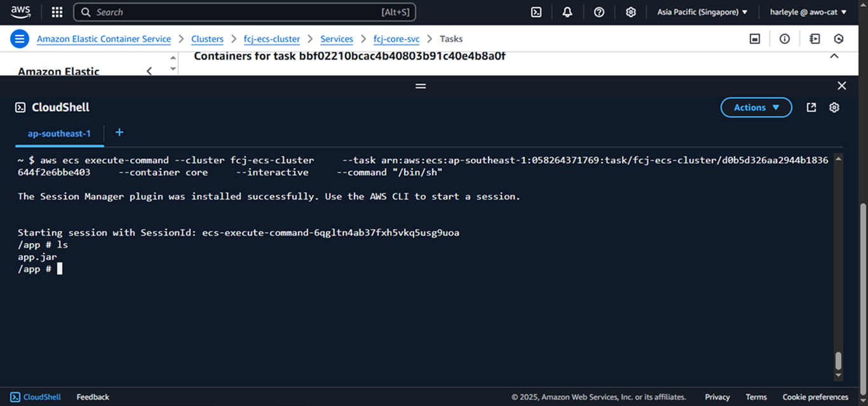868x406 pixels.
Task: Click the sidebar scroll down arrow
Action: point(173,69)
